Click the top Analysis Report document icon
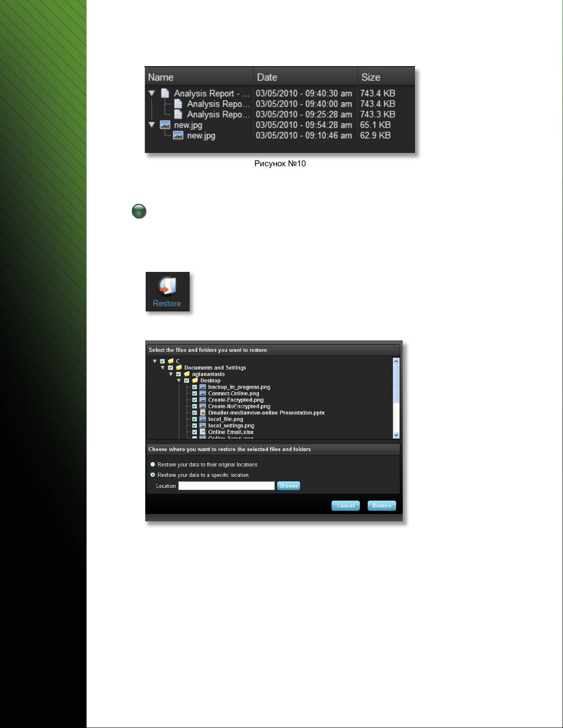 coord(165,93)
